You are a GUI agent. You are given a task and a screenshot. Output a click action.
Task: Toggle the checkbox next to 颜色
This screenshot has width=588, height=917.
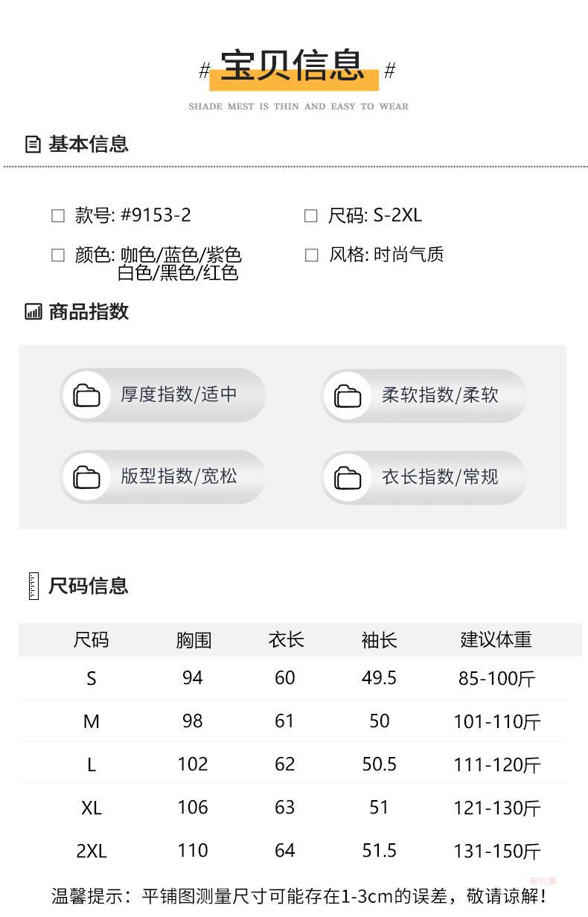click(58, 255)
